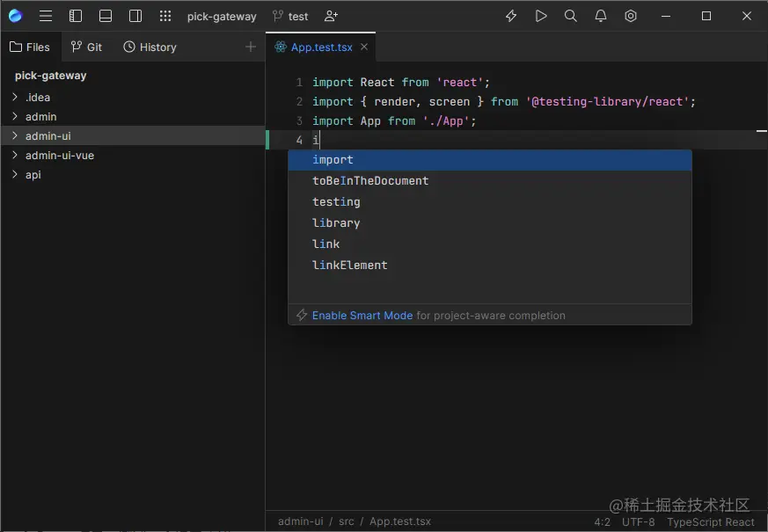Viewport: 768px width, 532px height.
Task: Click admin-ui in the breadcrumb
Action: [300, 521]
